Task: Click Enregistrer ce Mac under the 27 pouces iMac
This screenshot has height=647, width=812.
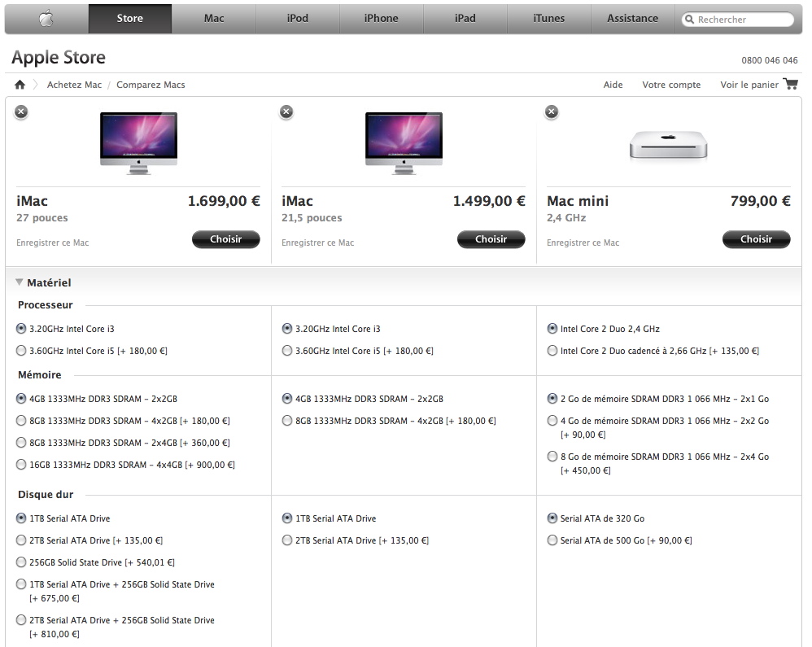Action: tap(52, 243)
